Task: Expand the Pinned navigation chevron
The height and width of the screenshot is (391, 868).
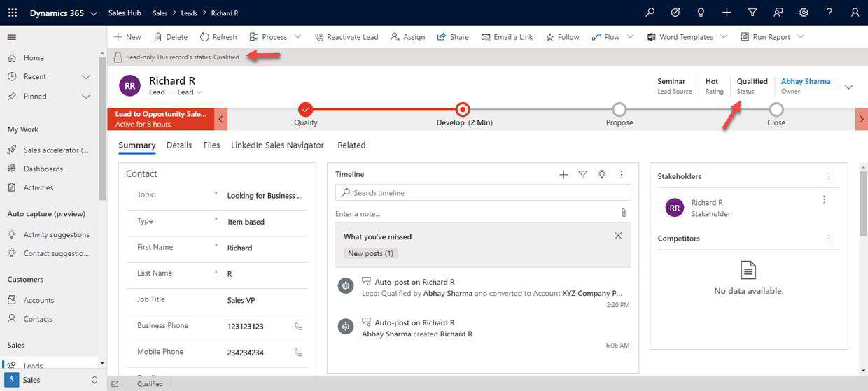Action: [x=86, y=97]
